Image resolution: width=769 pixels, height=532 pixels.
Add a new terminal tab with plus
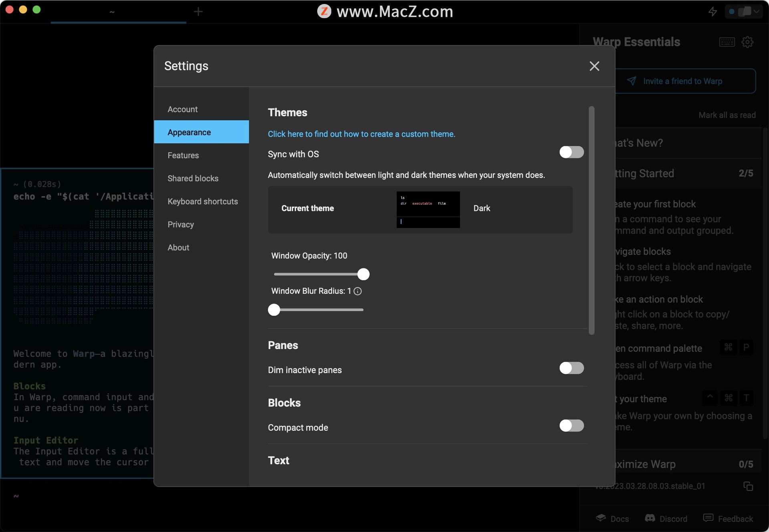pyautogui.click(x=198, y=12)
